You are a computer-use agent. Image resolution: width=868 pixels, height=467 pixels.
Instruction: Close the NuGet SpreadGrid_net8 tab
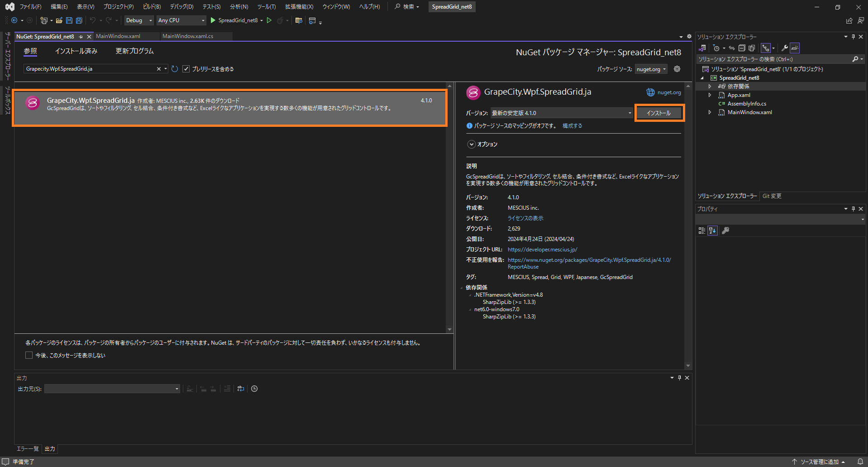point(89,37)
